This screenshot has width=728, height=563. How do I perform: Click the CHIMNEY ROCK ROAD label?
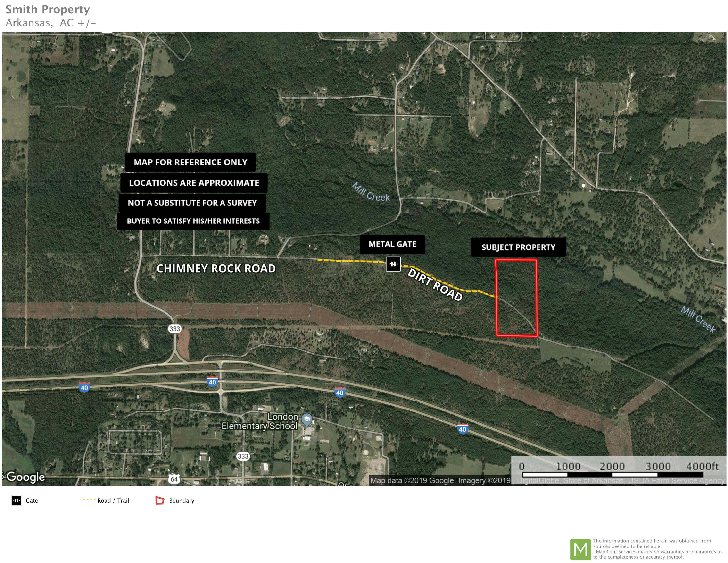216,268
